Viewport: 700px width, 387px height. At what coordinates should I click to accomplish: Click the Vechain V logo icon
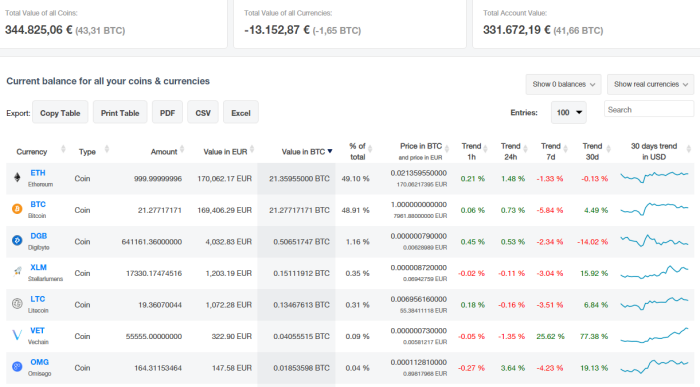tap(17, 335)
